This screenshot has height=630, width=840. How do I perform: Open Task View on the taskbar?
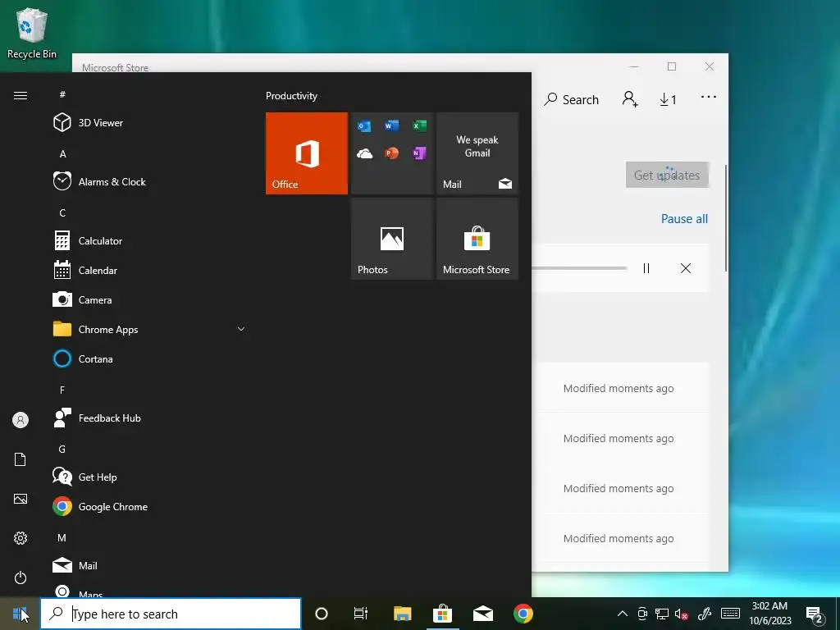coord(361,614)
